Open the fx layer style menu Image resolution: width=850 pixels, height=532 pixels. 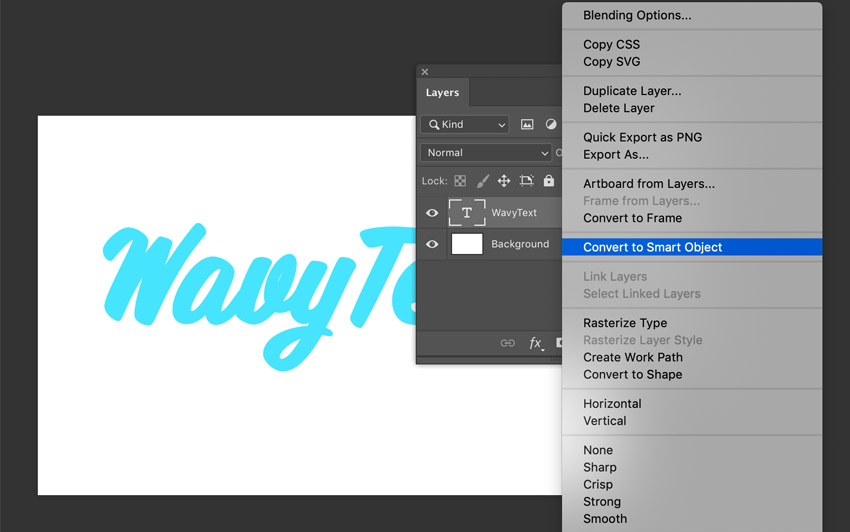[x=536, y=343]
